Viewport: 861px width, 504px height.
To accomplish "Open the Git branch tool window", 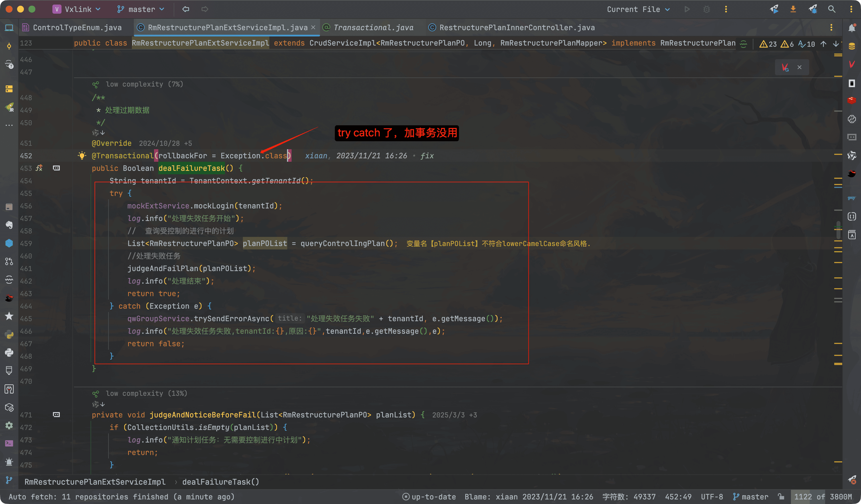I will click(x=9, y=480).
